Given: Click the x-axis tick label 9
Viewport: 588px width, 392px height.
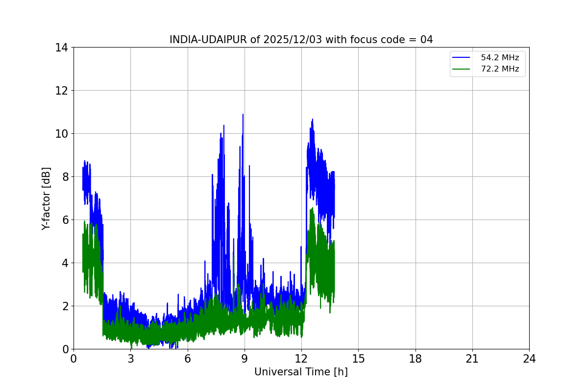Looking at the screenshot, I should click(245, 359).
